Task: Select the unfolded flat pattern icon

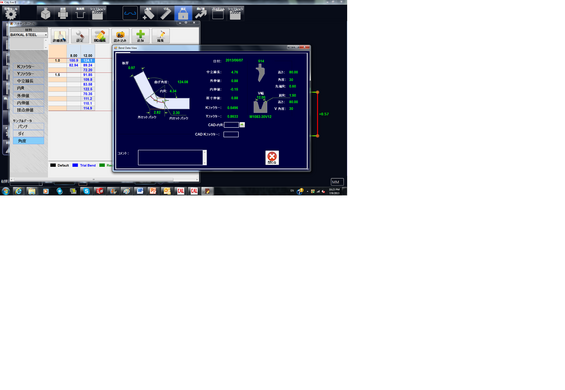Action: tap(63, 14)
